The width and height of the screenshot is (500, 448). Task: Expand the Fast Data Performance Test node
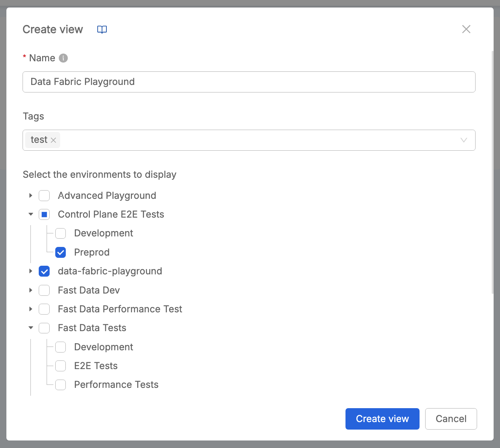point(30,309)
